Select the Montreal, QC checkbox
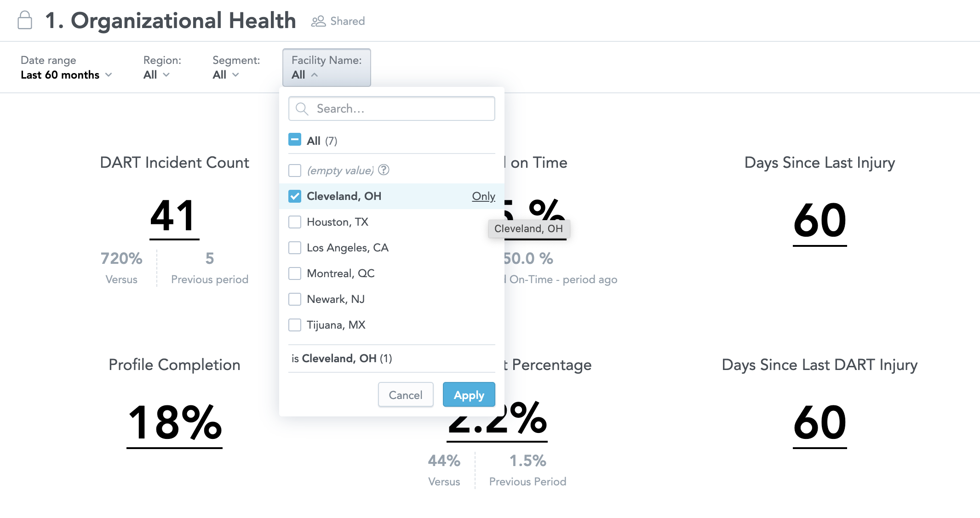This screenshot has width=980, height=518. pos(295,273)
